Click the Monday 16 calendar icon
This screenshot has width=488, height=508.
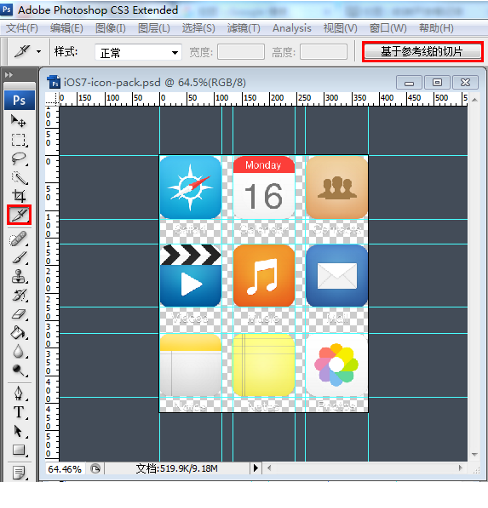pyautogui.click(x=264, y=187)
